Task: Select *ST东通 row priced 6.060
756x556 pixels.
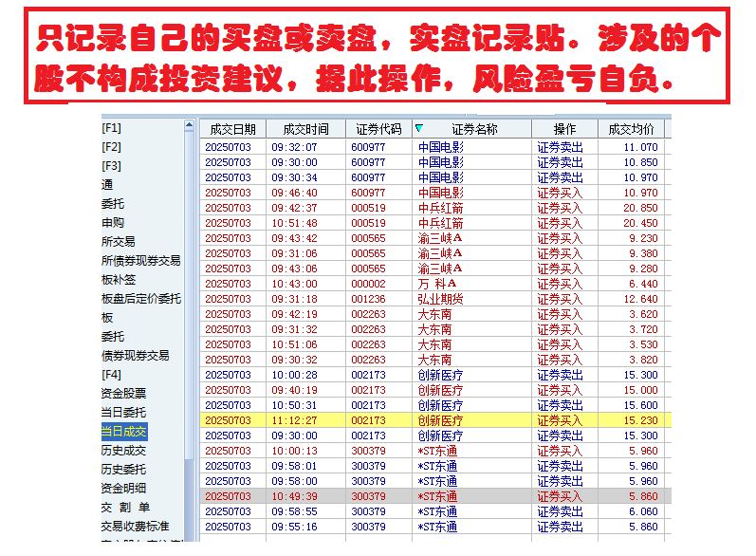Action: (x=435, y=511)
